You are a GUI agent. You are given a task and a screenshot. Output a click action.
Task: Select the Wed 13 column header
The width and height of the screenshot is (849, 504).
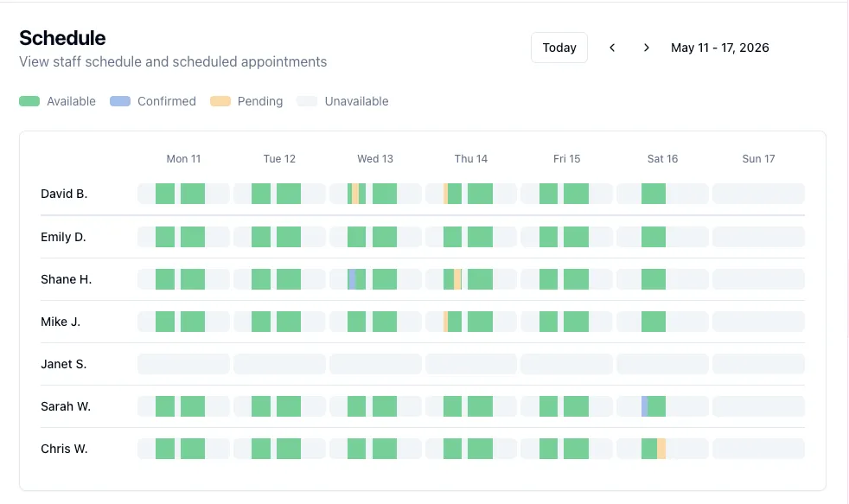tap(375, 158)
